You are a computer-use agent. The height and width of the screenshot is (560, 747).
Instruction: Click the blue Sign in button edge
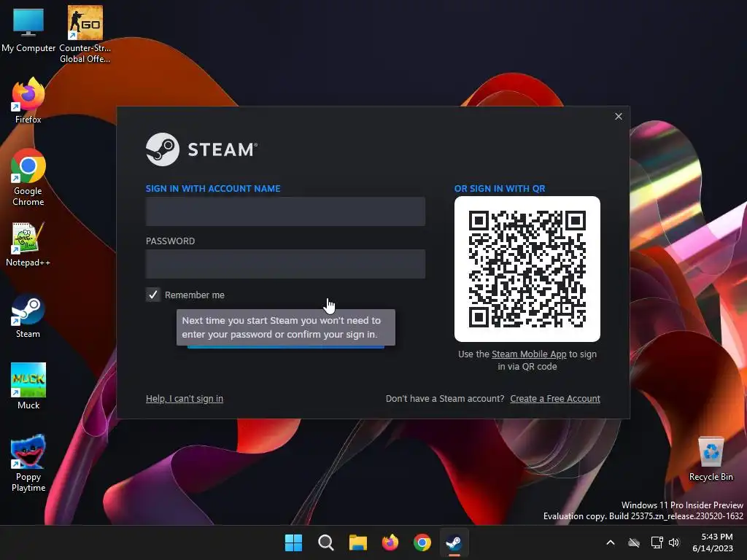286,347
